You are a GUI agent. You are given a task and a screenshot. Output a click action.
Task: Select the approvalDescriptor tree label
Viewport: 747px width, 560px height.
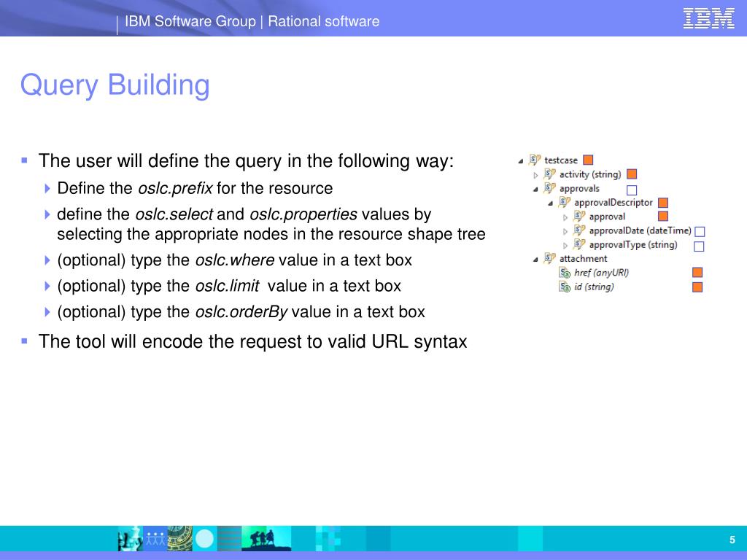tap(614, 203)
